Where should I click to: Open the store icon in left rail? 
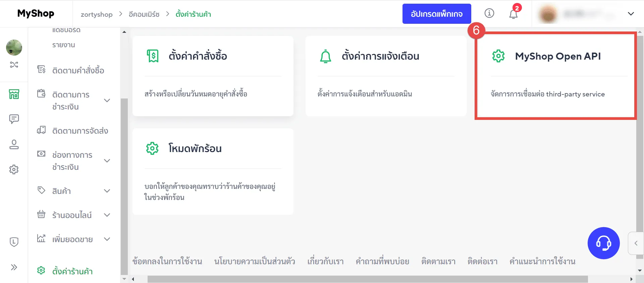[x=14, y=94]
